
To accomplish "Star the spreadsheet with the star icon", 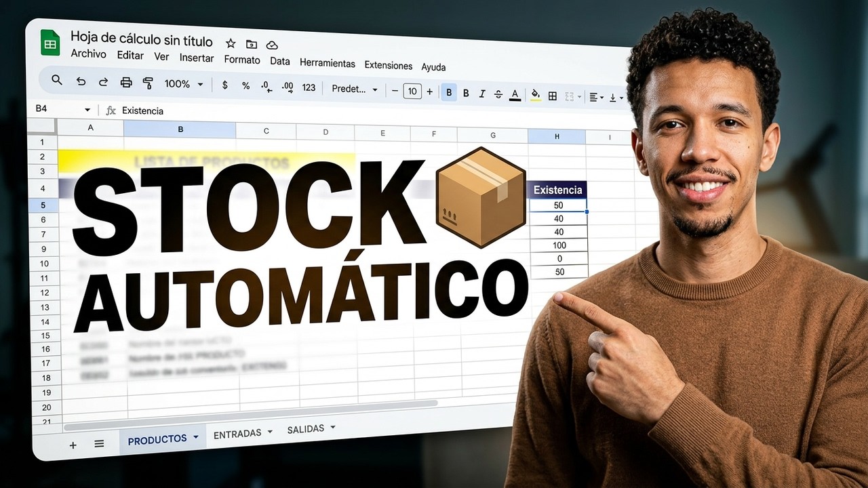I will point(231,43).
